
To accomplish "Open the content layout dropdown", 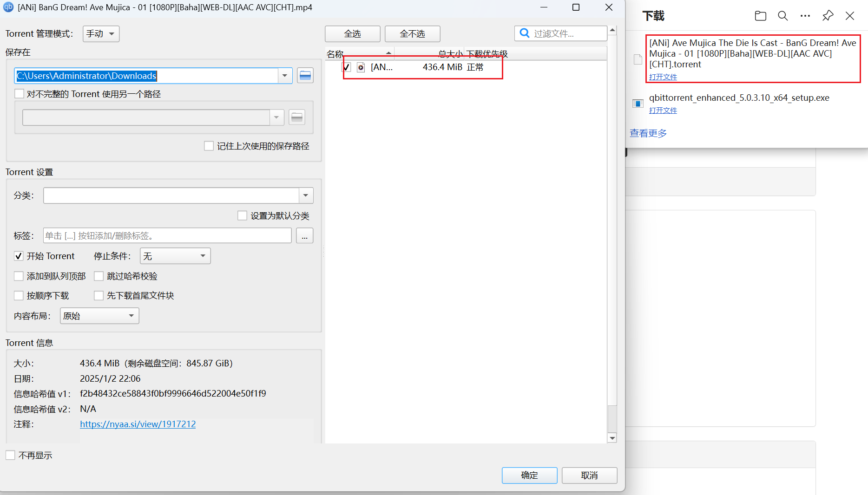I will [99, 316].
